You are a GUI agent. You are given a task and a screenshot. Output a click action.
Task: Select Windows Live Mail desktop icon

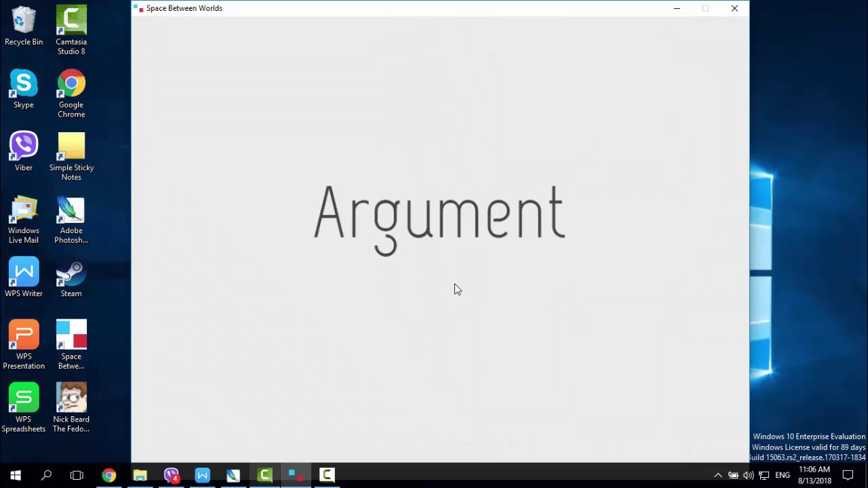point(24,220)
